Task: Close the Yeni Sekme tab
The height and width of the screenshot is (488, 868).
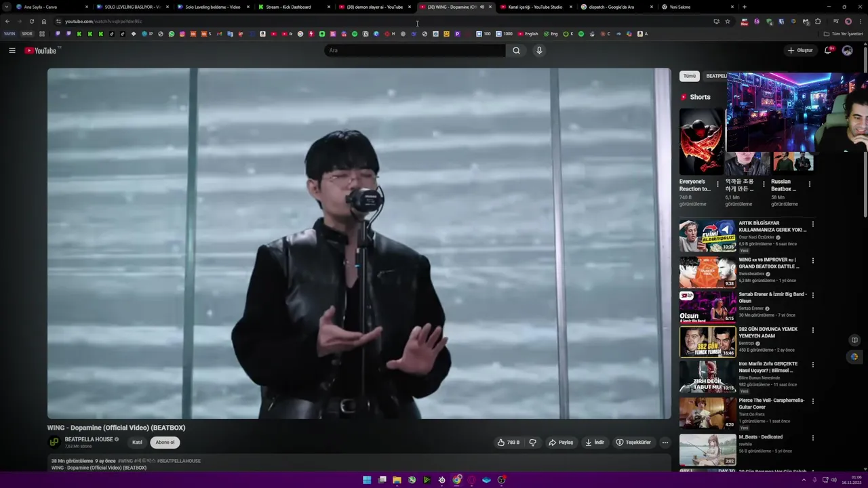Action: (732, 7)
